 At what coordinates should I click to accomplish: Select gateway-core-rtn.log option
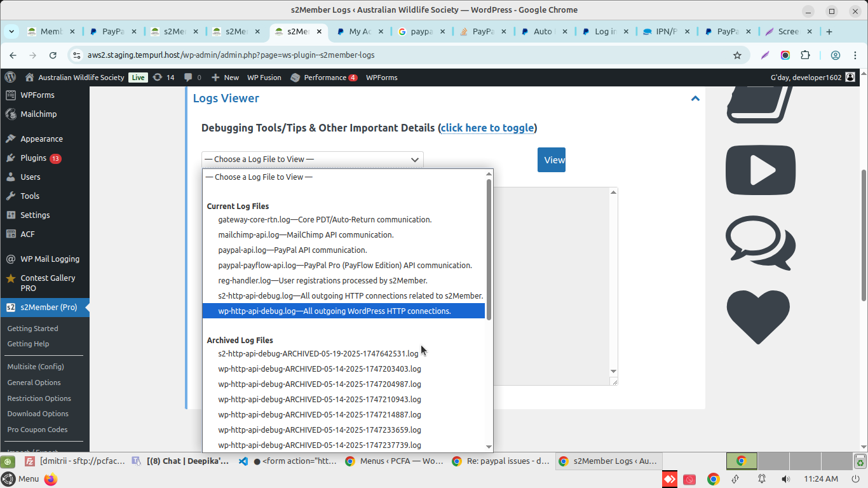coord(344,219)
